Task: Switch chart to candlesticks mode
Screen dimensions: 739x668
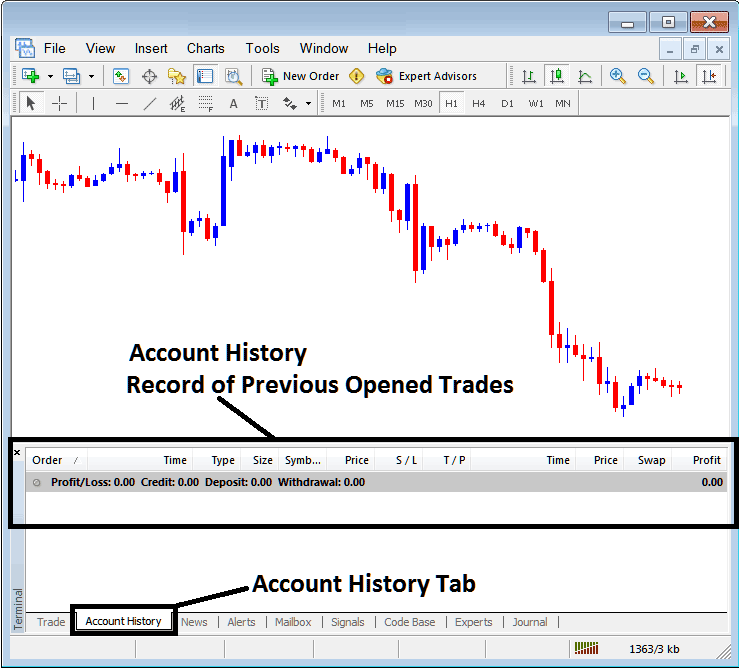Action: click(x=556, y=76)
